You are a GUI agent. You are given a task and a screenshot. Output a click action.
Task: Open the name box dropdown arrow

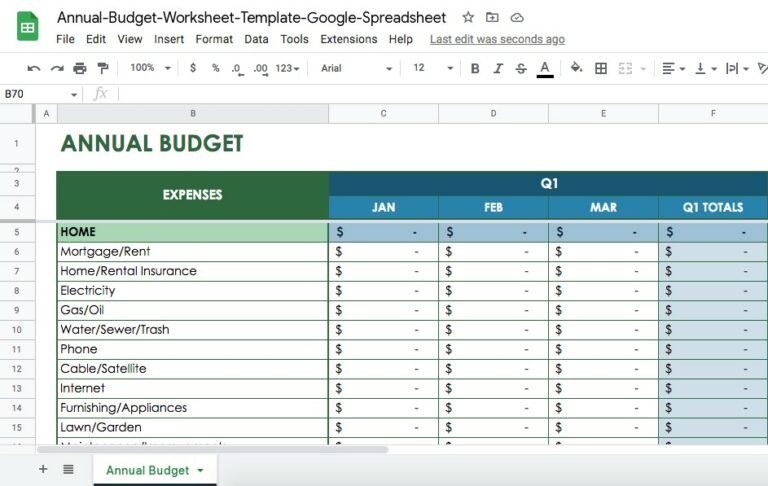74,94
